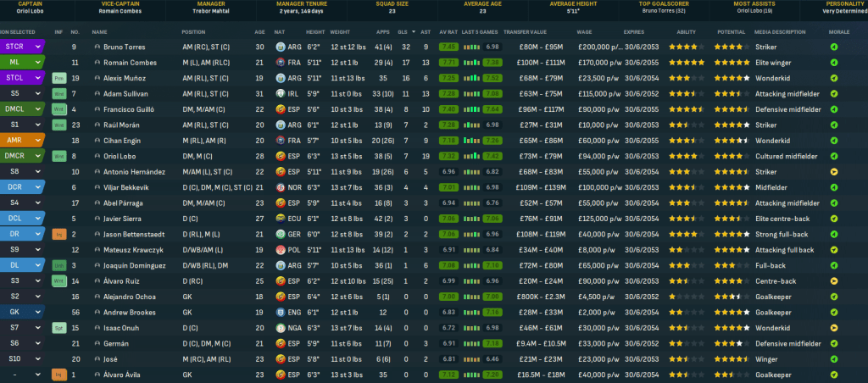Click the player info icon beside Bruno Torres
Image resolution: width=868 pixels, height=383 pixels.
[97, 47]
